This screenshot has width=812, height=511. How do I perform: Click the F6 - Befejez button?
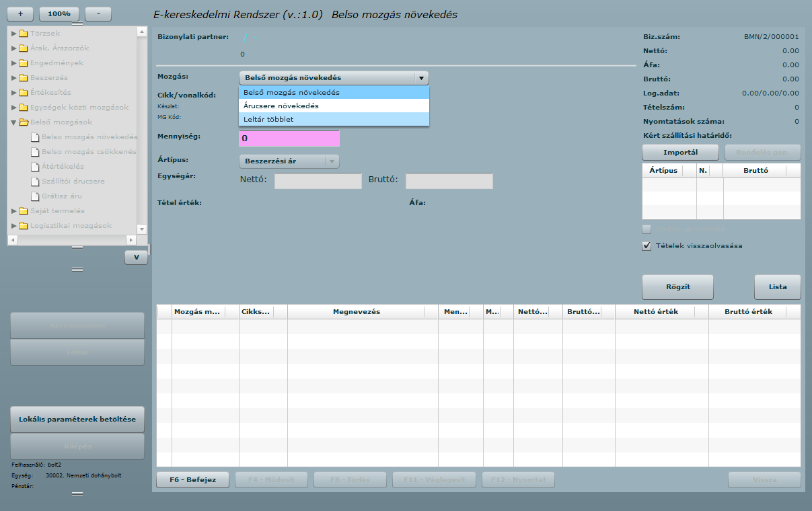click(193, 480)
